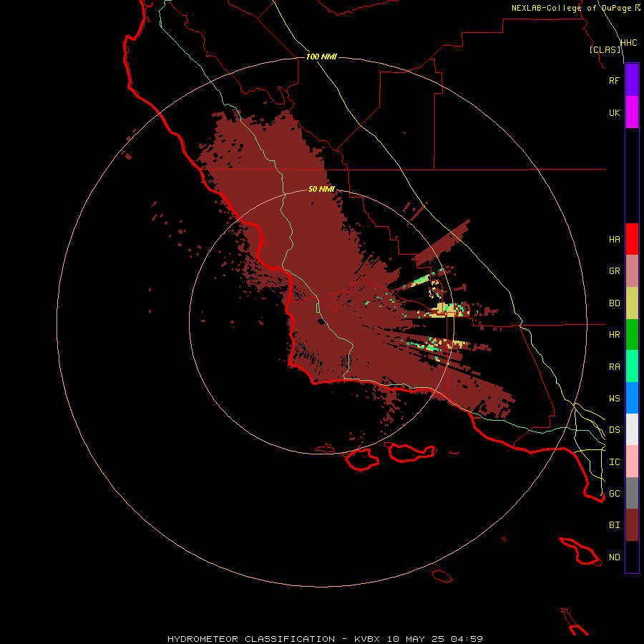
Task: Click the HHC product code label
Action: coord(628,43)
